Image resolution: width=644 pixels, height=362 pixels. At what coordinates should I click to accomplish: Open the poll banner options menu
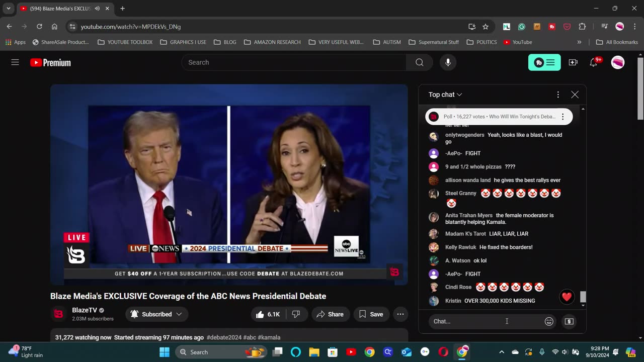(x=563, y=117)
